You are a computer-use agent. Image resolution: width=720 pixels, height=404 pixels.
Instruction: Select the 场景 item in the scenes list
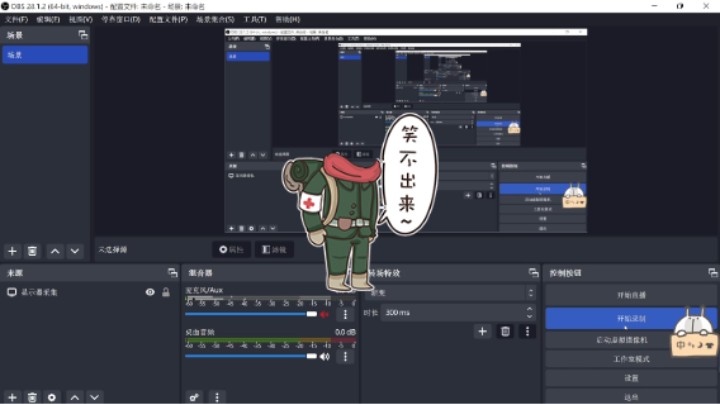(45, 55)
